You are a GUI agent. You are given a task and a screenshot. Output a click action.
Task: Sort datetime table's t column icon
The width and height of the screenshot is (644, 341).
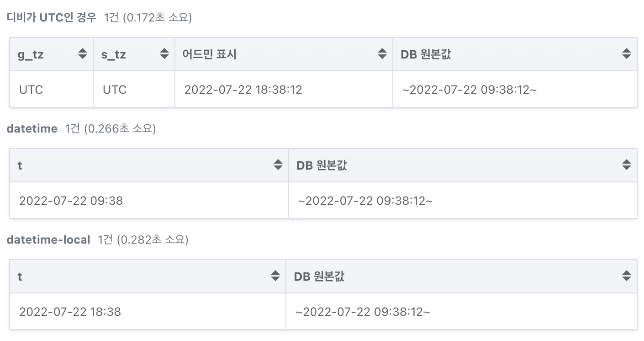pos(278,165)
